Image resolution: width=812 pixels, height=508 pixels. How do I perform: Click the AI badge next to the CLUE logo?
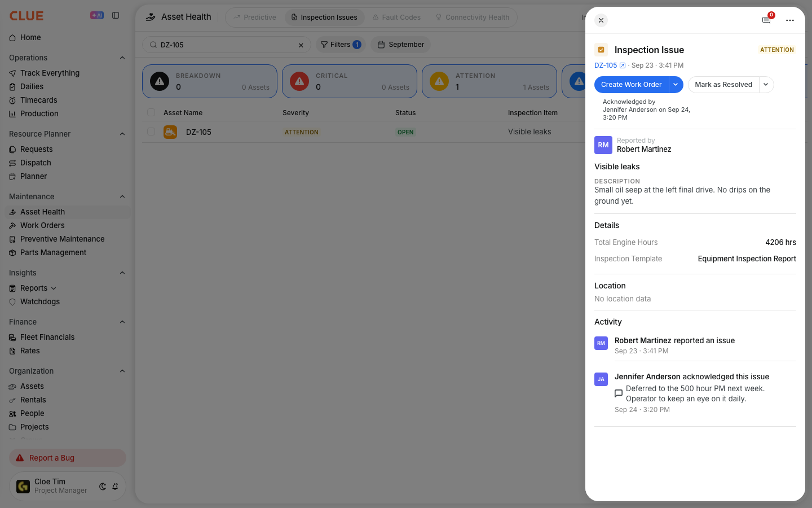click(x=97, y=16)
